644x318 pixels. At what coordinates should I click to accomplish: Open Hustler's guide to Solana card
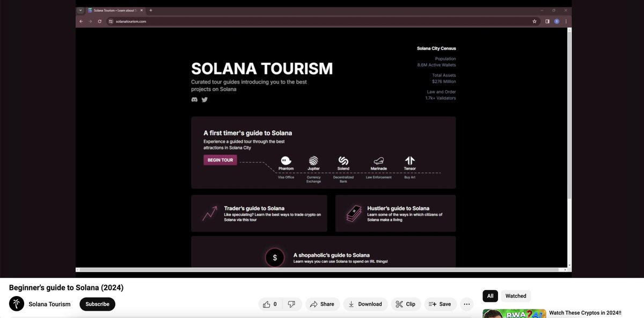pos(396,213)
